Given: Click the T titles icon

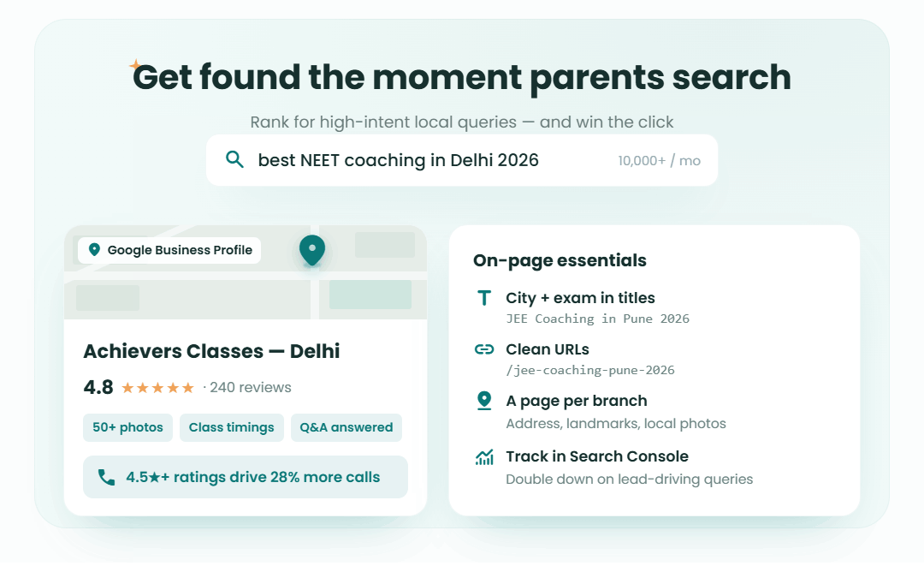Looking at the screenshot, I should tap(483, 298).
